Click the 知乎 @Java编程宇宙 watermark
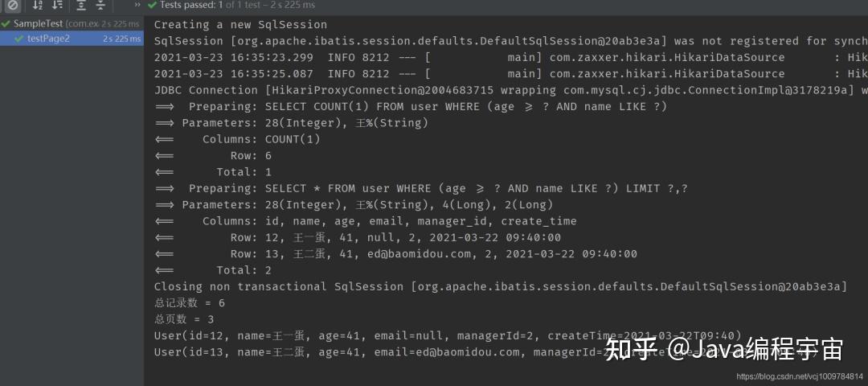This screenshot has width=868, height=386. (x=724, y=350)
